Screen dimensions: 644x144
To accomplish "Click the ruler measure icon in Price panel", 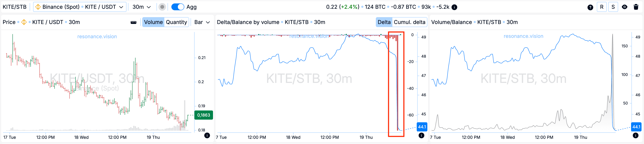I will [134, 22].
